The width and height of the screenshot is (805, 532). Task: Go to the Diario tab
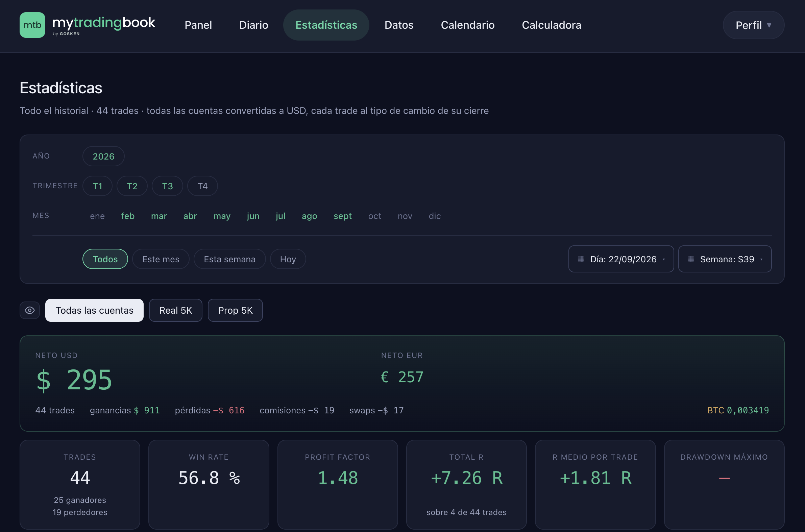[254, 25]
